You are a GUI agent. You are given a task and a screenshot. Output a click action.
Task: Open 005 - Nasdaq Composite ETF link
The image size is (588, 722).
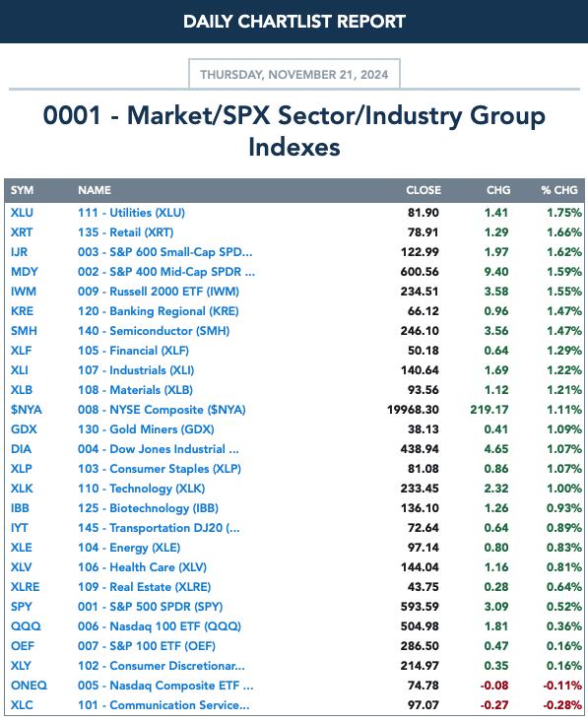(165, 686)
